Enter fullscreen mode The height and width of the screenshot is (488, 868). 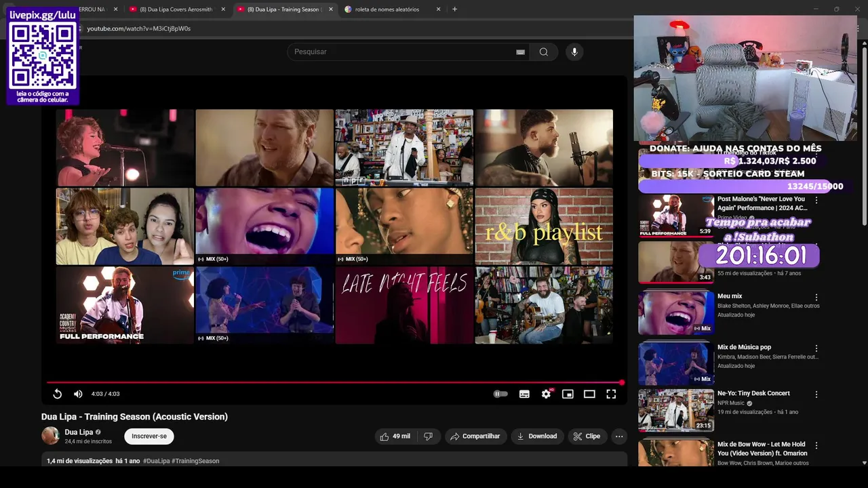[611, 394]
